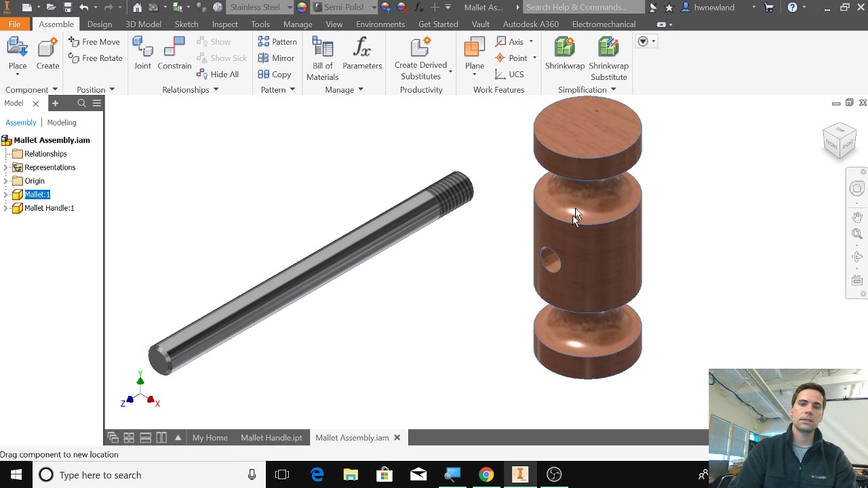
Task: Expand Representations node
Action: pyautogui.click(x=6, y=167)
